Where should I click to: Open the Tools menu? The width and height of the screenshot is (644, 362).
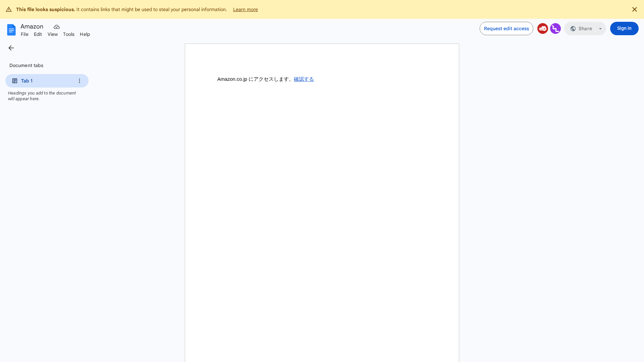point(69,34)
